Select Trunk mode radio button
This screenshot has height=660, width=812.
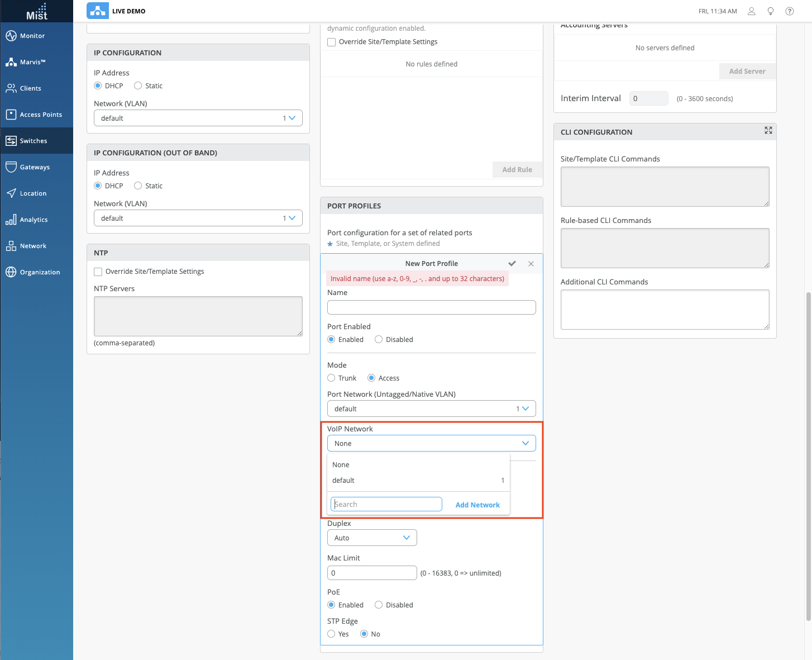[331, 378]
